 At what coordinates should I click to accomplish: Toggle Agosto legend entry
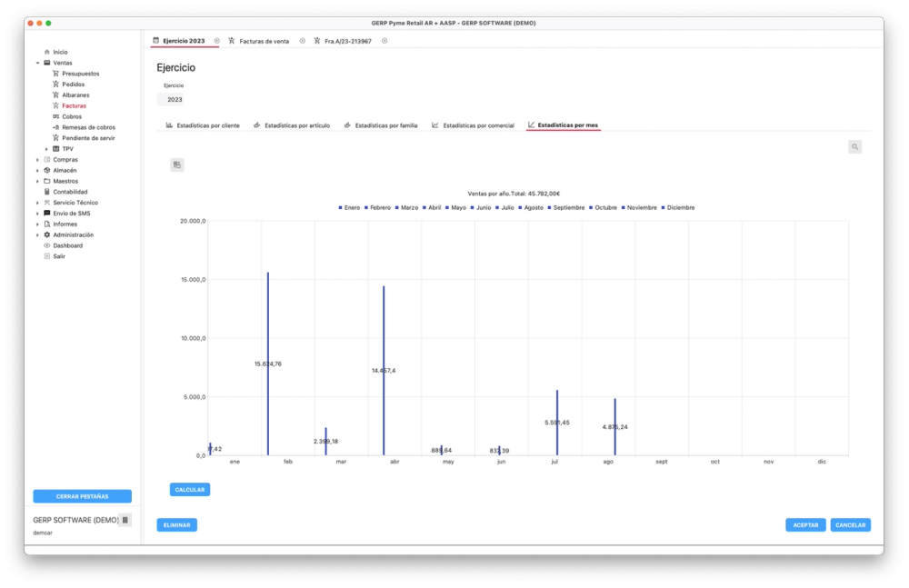tap(531, 207)
